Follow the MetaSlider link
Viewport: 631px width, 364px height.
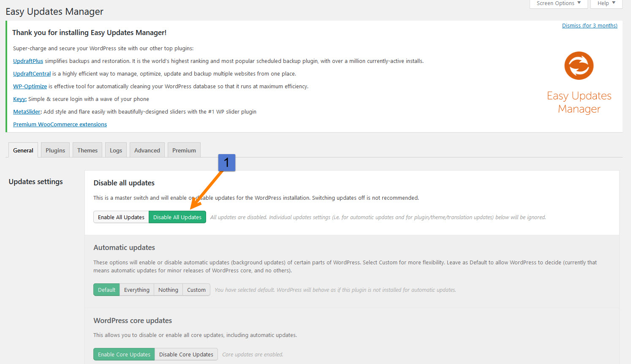(27, 112)
